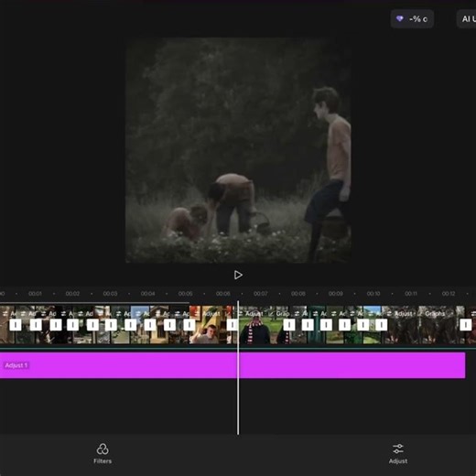Click the Adjust 1 label on the purple track
This screenshot has height=476, width=476.
click(x=16, y=365)
